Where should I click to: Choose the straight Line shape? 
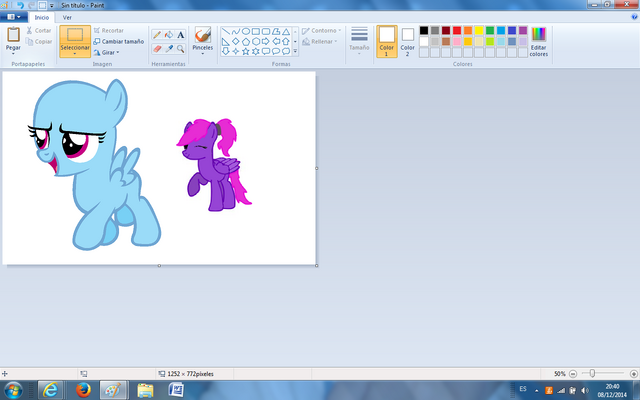pyautogui.click(x=226, y=31)
